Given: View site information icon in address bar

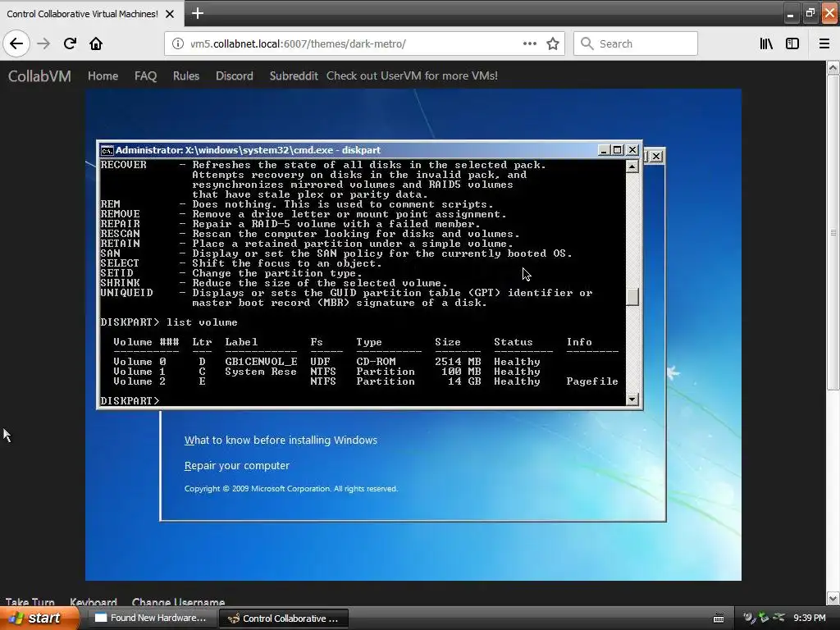Looking at the screenshot, I should point(177,43).
